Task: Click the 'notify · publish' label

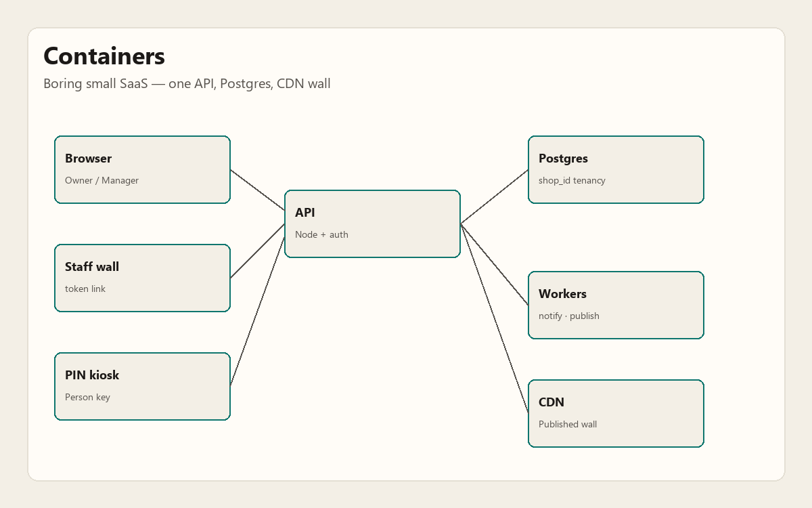Action: tap(569, 316)
